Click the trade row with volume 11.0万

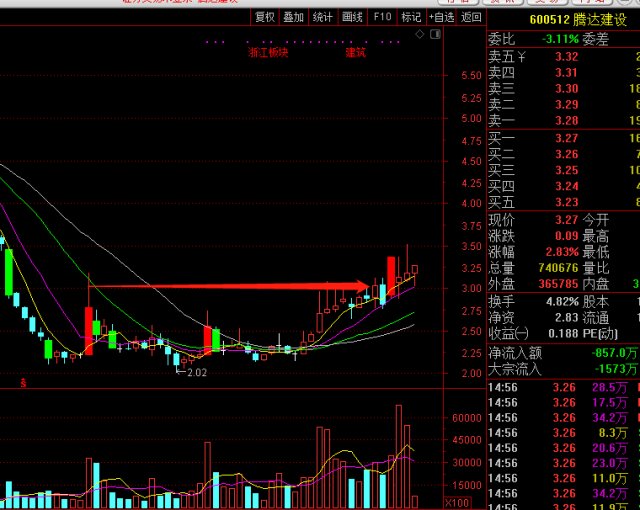tap(563, 478)
